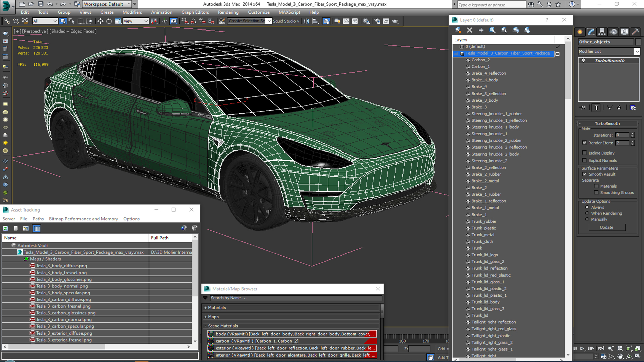This screenshot has width=644, height=362.
Task: Open the Modifier List dropdown
Action: tap(637, 51)
